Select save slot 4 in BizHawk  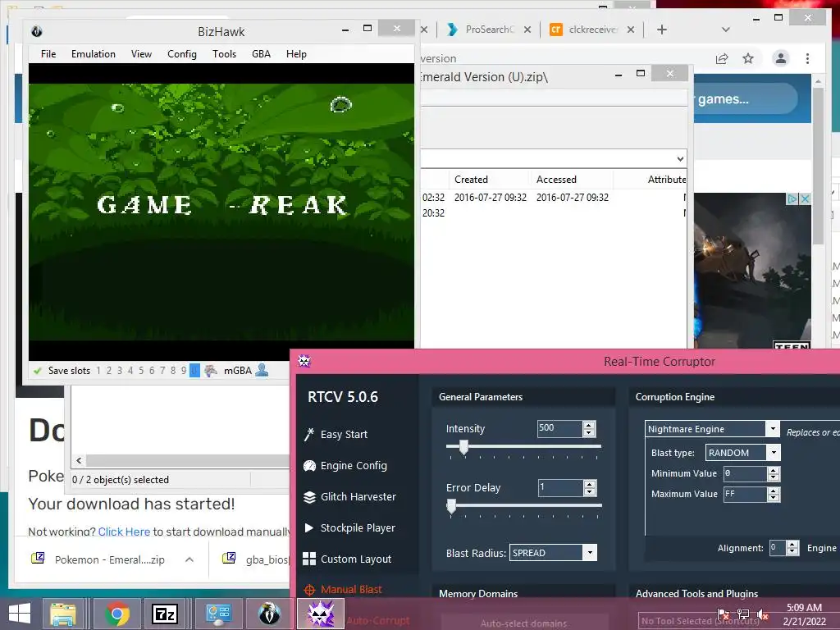[x=130, y=371]
